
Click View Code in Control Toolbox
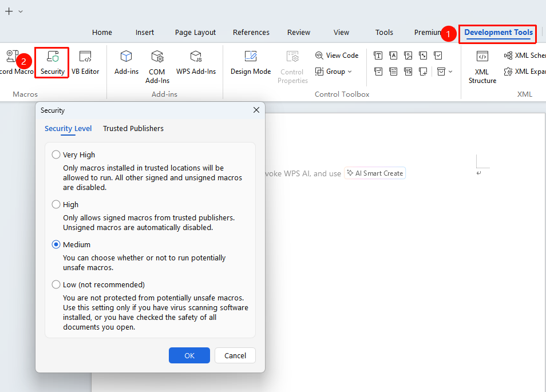pos(337,56)
